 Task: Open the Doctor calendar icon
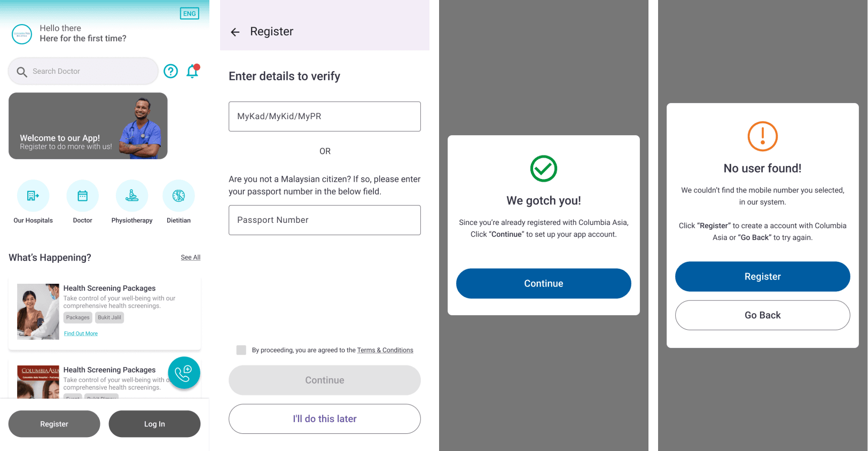83,196
